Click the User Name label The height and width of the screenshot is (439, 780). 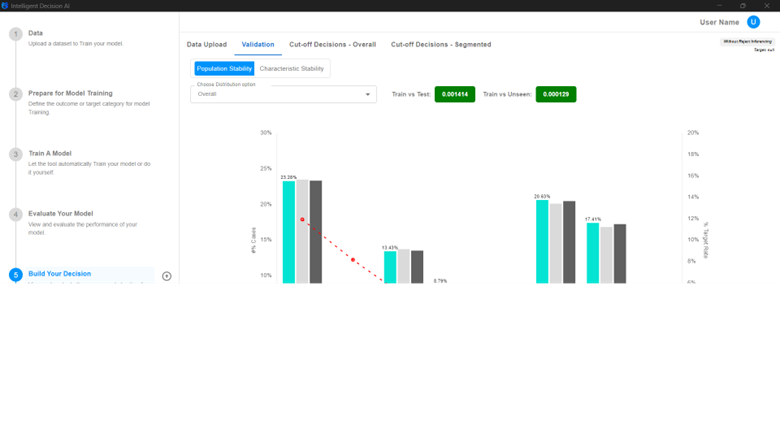[x=719, y=22]
